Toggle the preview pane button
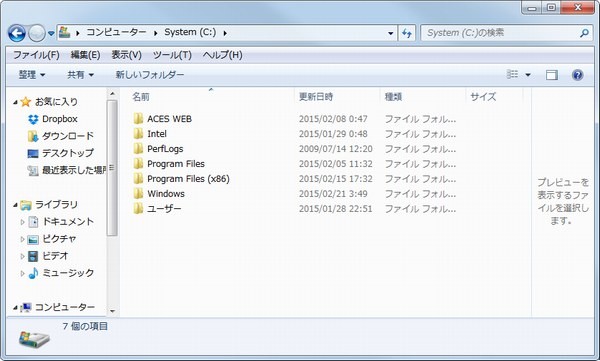This screenshot has height=361, width=600. pos(551,75)
